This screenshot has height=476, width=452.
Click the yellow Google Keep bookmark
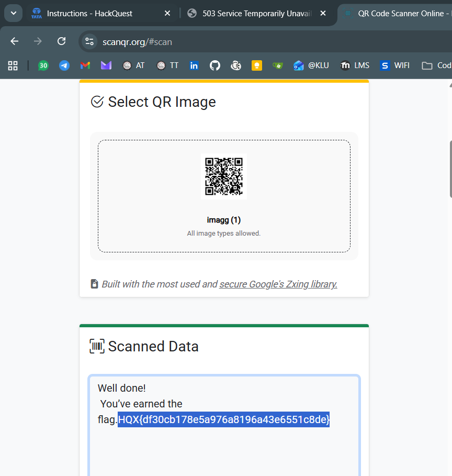point(257,65)
